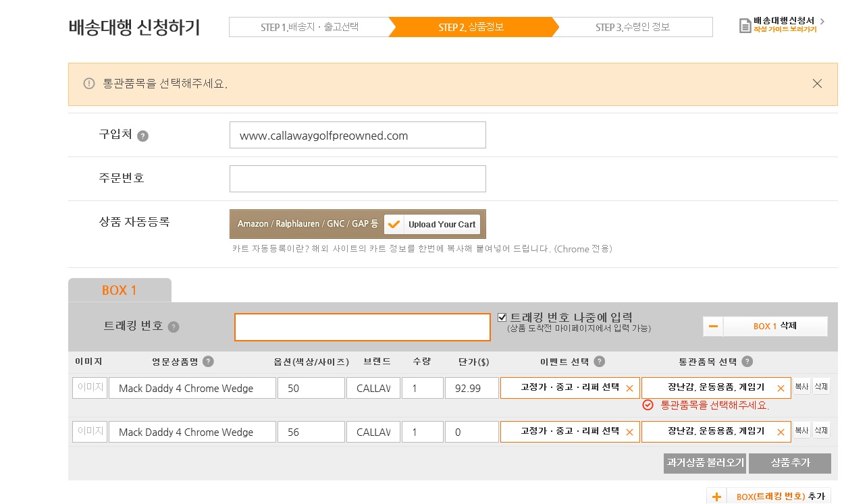Click help icon beside 트래킹 번호 label
842x504 pixels.
(174, 327)
